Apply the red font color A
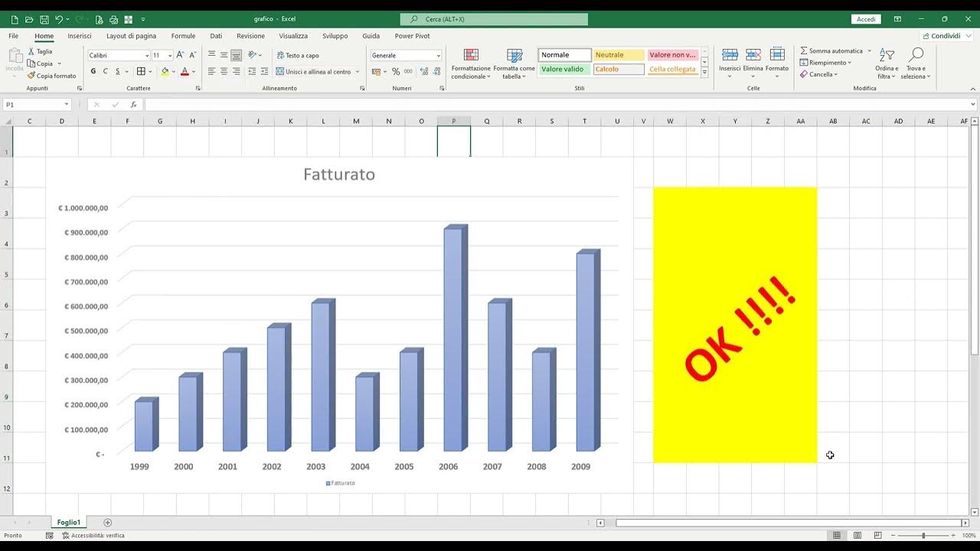The image size is (980, 551). (x=185, y=71)
